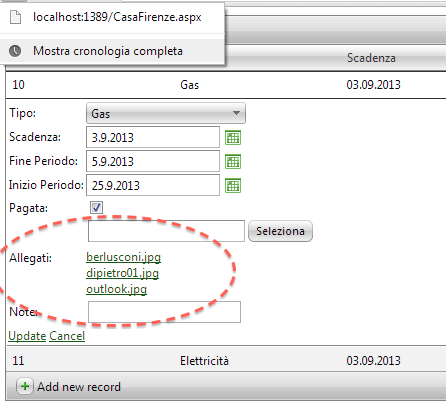The width and height of the screenshot is (446, 405).
Task: Click the Tipo: label
Action: (22, 113)
